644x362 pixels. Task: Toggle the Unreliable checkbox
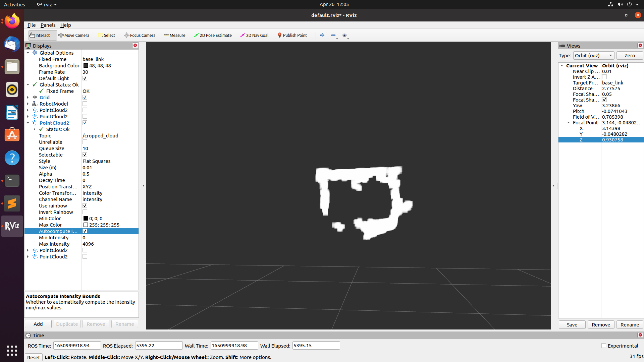click(x=85, y=142)
